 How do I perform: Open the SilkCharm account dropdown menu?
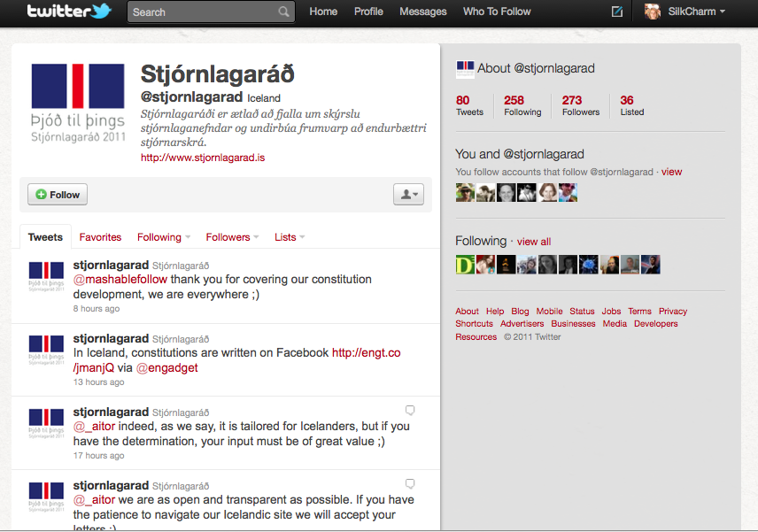697,12
